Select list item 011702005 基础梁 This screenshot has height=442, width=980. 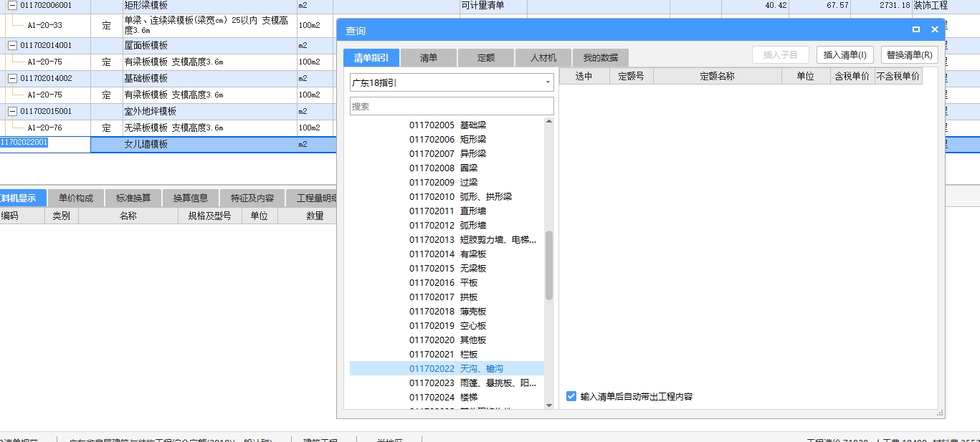pyautogui.click(x=447, y=125)
